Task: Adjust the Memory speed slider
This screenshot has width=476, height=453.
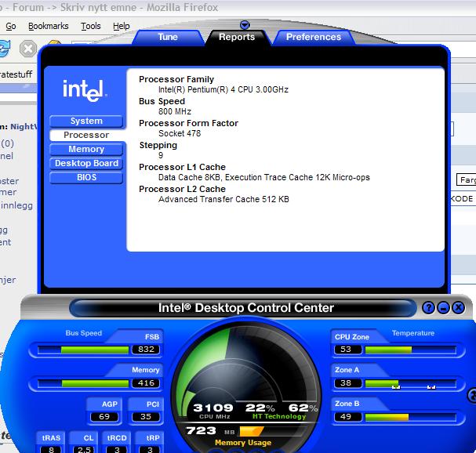Action: click(84, 383)
